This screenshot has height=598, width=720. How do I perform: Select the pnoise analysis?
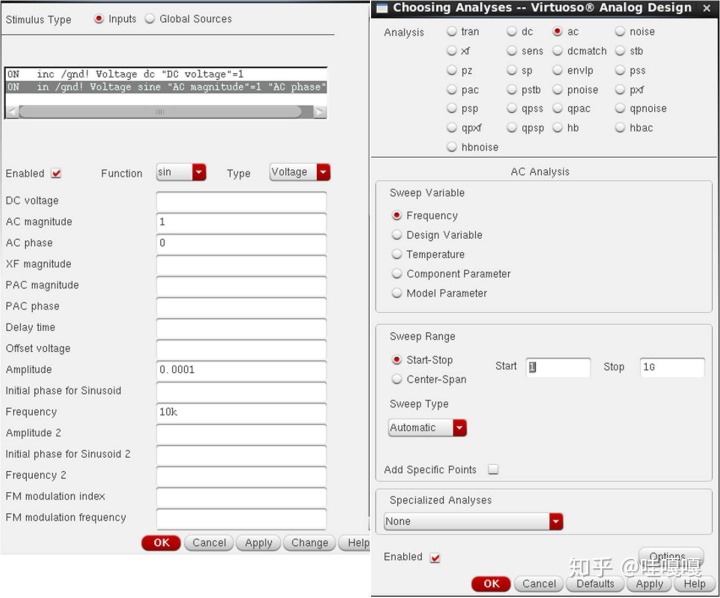[557, 90]
